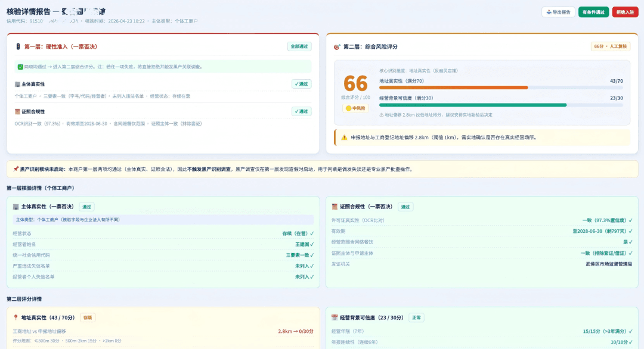Click 经营者个人失信名单 row label
The width and height of the screenshot is (644, 349).
pos(33,277)
